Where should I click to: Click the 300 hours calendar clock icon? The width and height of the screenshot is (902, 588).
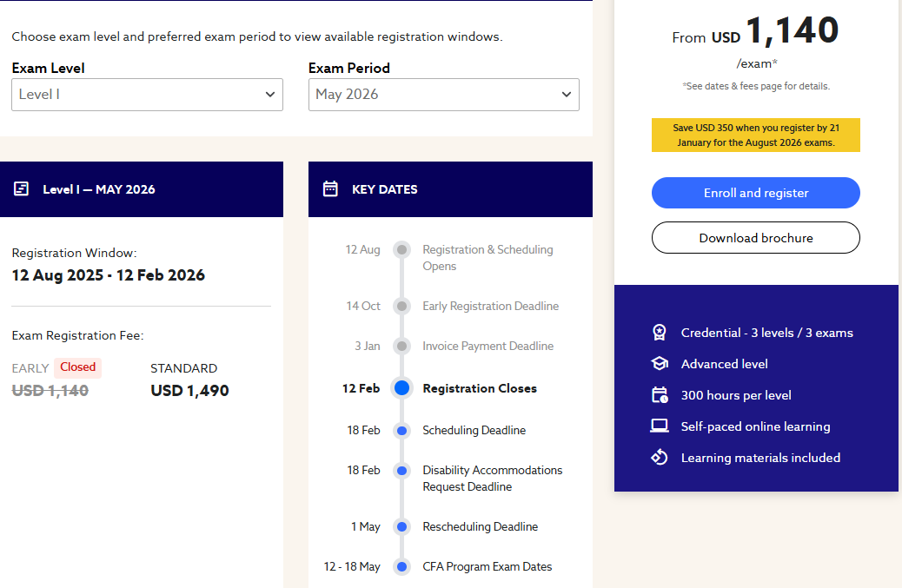point(660,395)
